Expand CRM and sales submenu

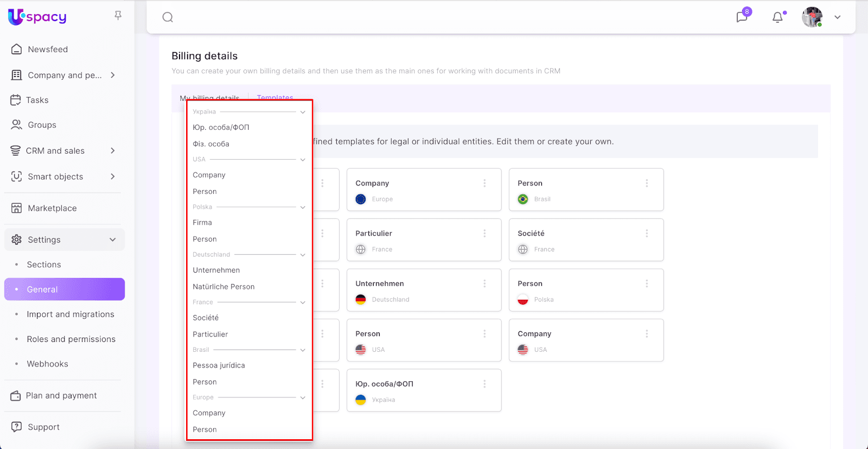click(113, 150)
